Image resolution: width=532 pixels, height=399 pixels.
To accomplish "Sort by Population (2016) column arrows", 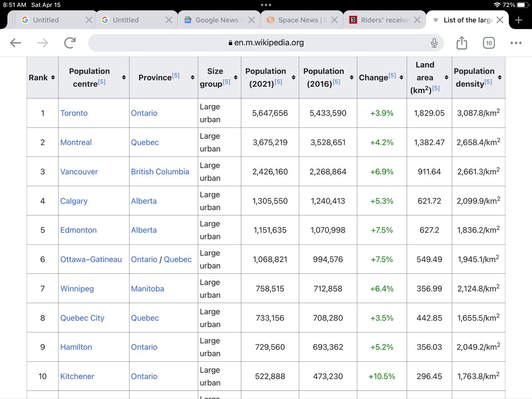I will (x=352, y=78).
